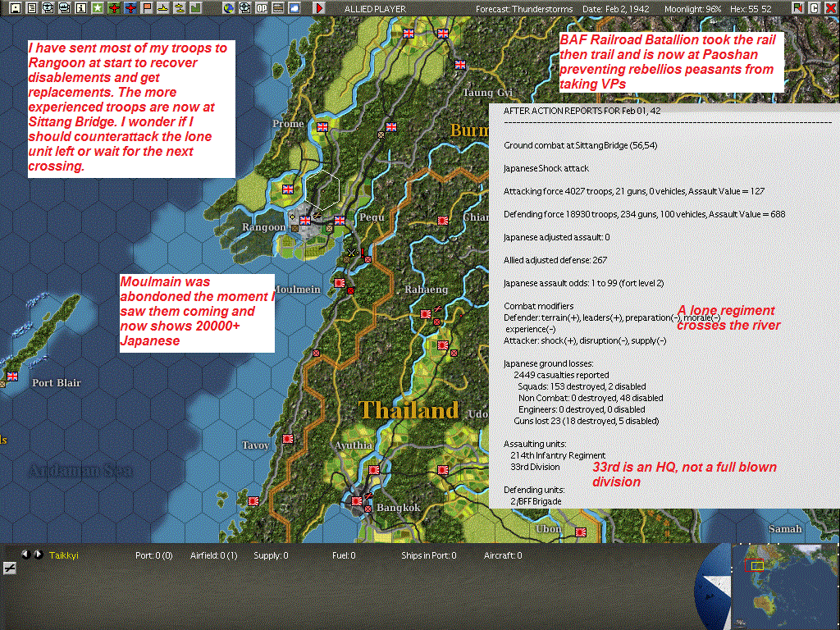Viewport: 840px width, 630px height.
Task: Open the information 'i' screen icon
Action: tap(81, 7)
